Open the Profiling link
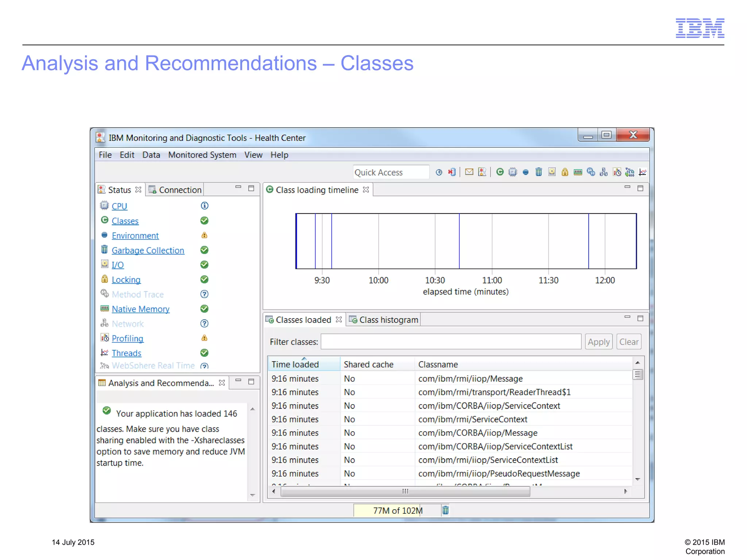The height and width of the screenshot is (560, 747). coord(127,339)
